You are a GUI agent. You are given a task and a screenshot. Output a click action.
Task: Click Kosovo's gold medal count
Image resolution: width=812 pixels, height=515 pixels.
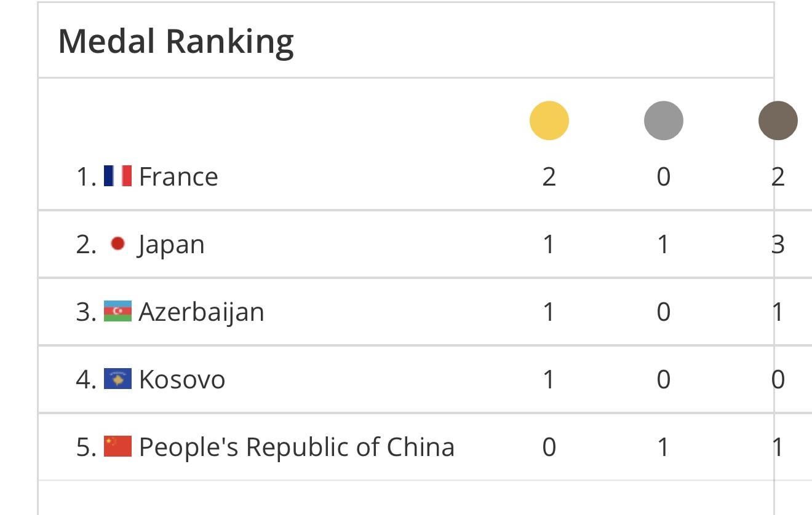tap(549, 380)
